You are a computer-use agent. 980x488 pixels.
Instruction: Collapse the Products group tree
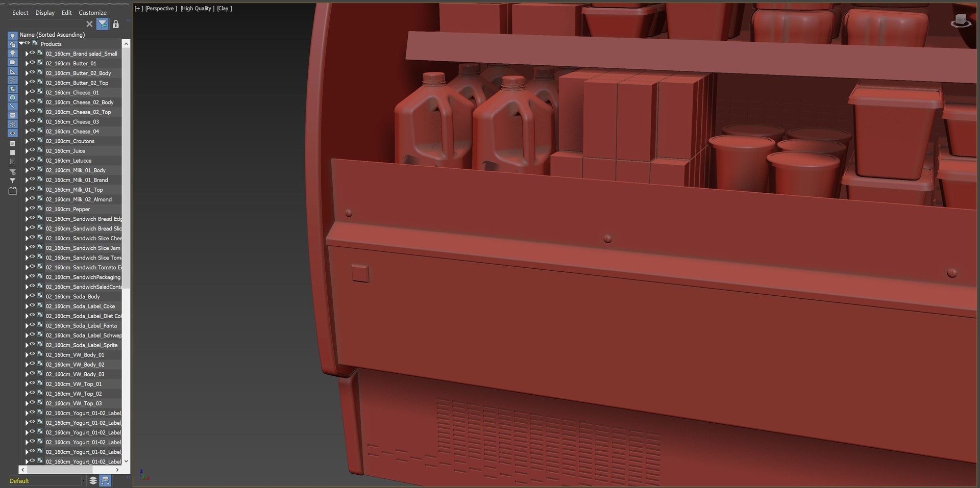pos(21,44)
